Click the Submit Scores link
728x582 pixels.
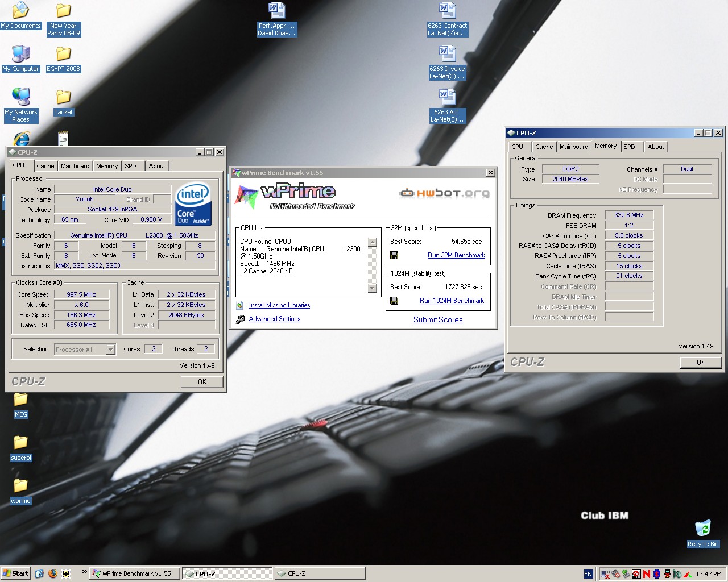(438, 320)
